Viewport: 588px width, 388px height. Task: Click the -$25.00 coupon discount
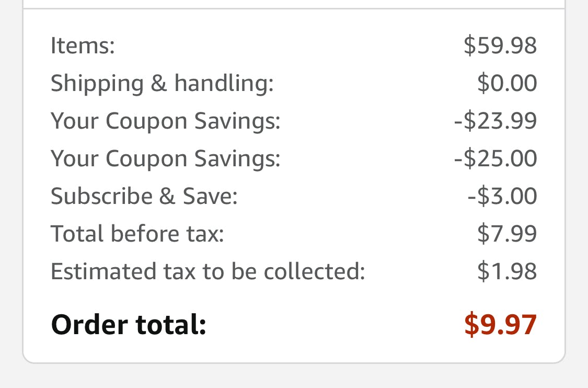[x=495, y=159]
